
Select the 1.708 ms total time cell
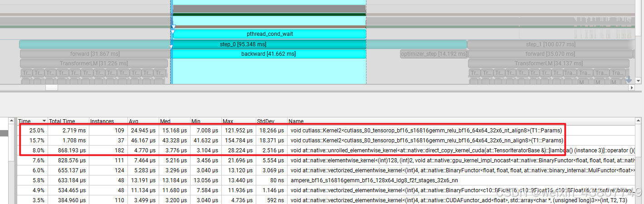point(68,141)
